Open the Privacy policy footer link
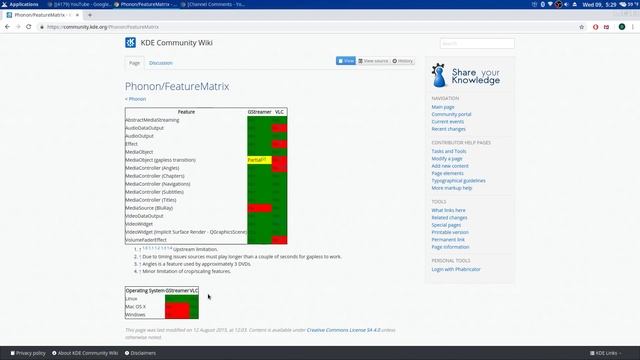Viewport: 640px width, 360px height. pyautogui.click(x=28, y=353)
